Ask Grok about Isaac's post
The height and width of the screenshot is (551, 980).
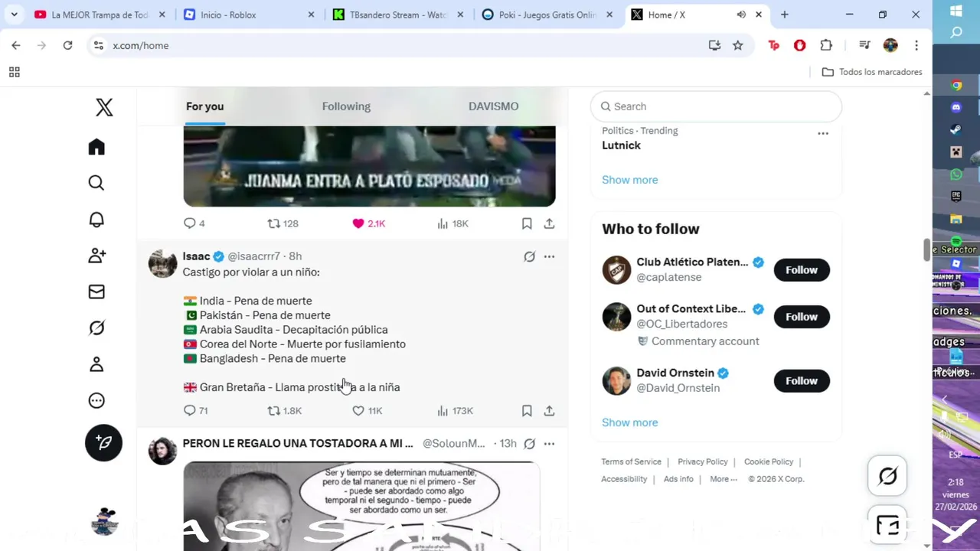529,256
